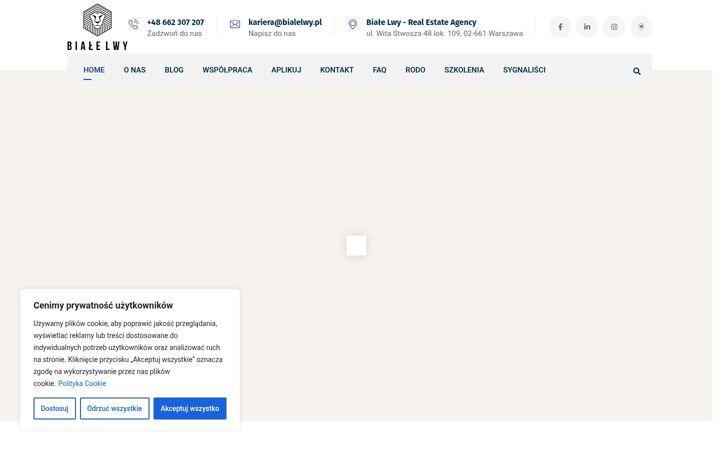Image resolution: width=720 pixels, height=450 pixels.
Task: Click Akceptuj wszystko button
Action: click(x=190, y=409)
